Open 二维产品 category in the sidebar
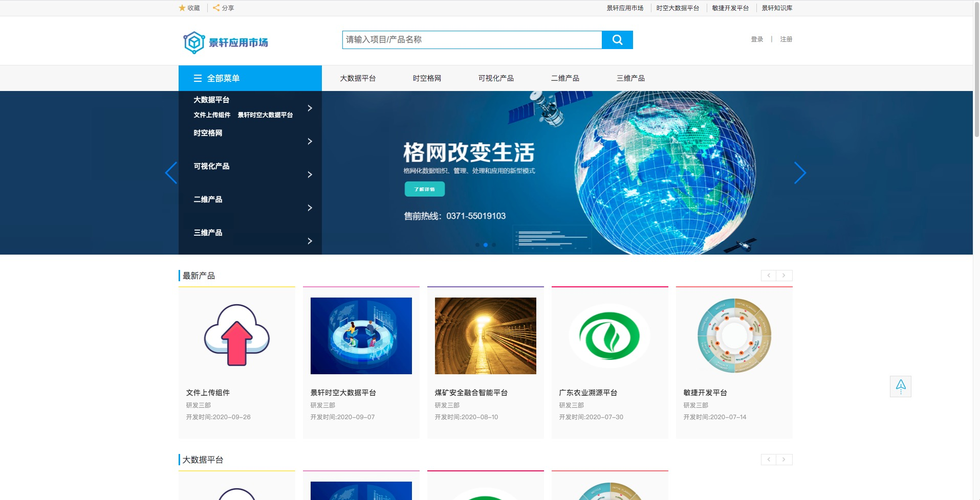This screenshot has width=980, height=500. coord(208,199)
